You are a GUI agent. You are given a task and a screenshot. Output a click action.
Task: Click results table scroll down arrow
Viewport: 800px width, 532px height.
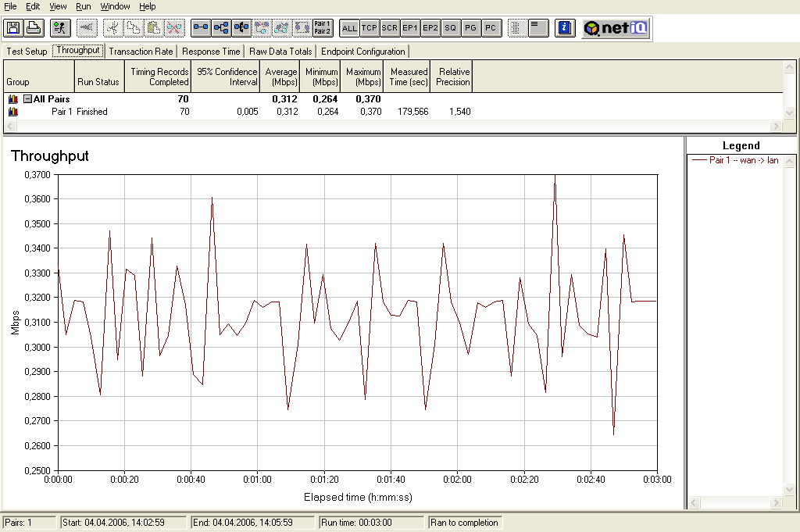pos(789,112)
